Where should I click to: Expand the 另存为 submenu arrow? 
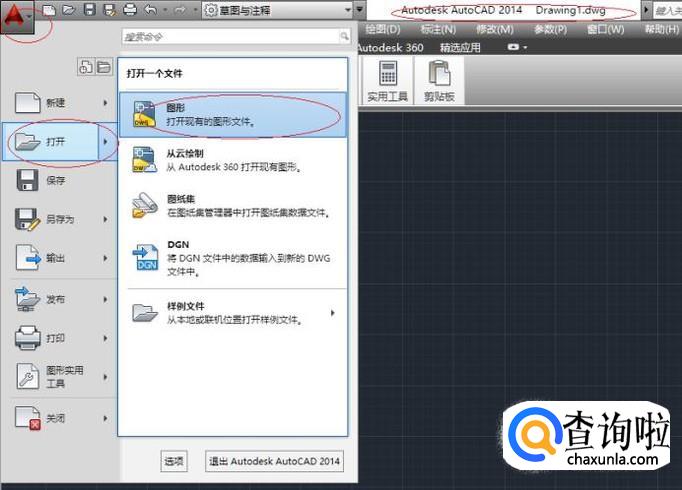(105, 219)
